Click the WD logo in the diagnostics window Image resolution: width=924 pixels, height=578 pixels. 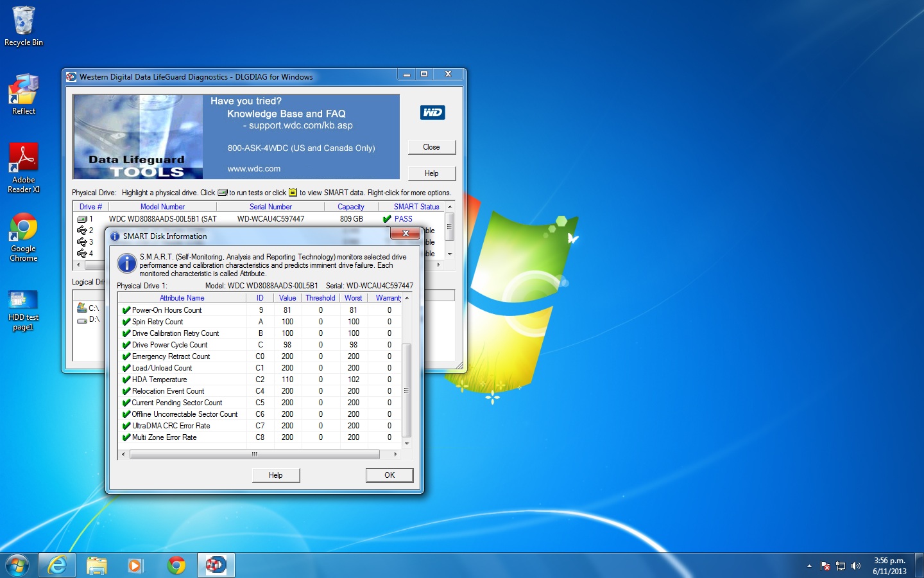432,112
